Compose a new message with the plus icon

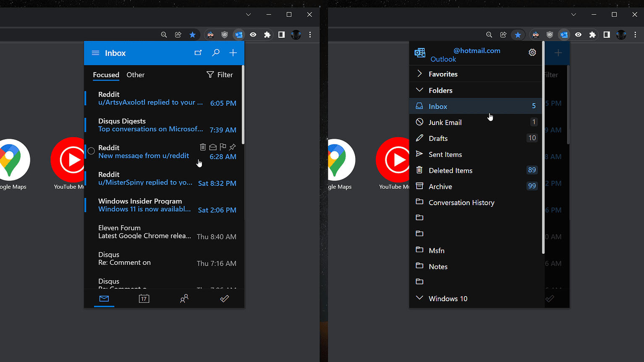(233, 53)
